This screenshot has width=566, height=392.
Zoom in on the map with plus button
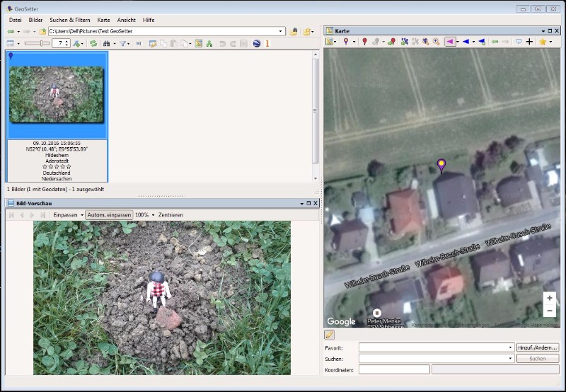(x=550, y=299)
